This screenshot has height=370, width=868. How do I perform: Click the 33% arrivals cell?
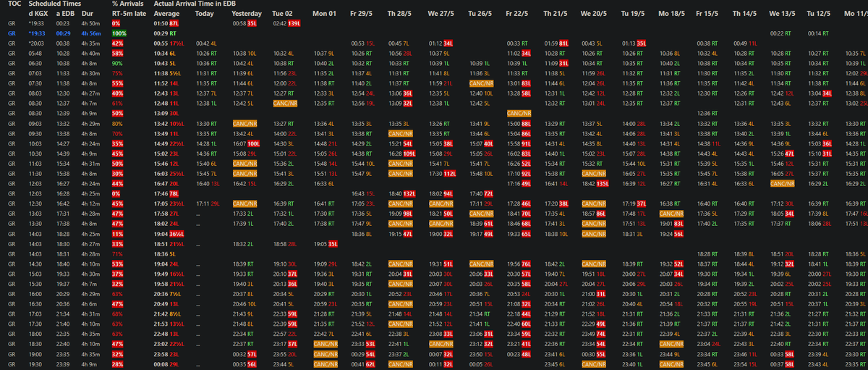pyautogui.click(x=117, y=245)
